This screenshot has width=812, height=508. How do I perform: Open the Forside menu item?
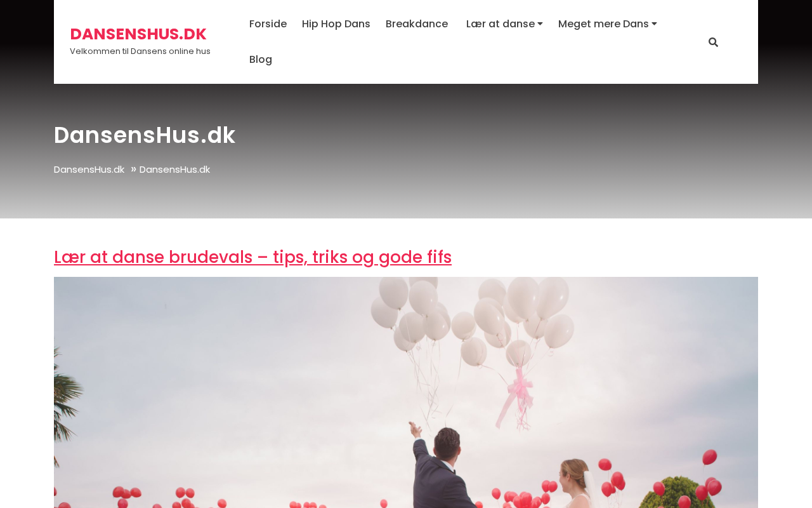[x=268, y=24]
